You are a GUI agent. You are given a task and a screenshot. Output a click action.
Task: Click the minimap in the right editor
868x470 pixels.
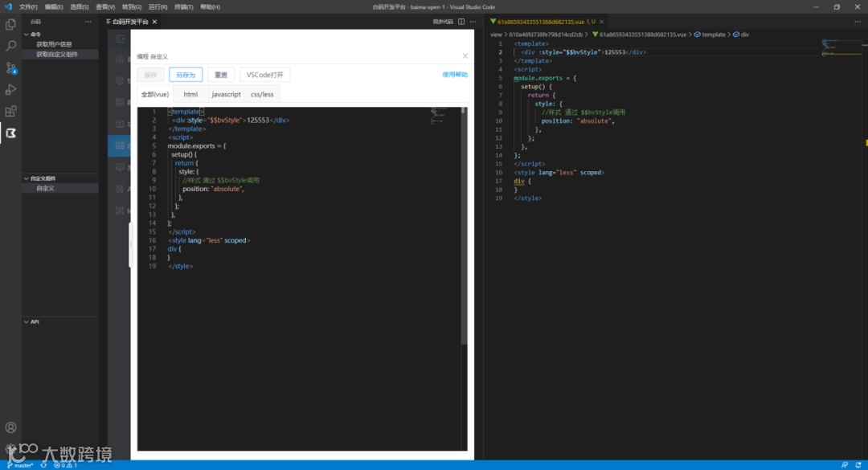[841, 47]
